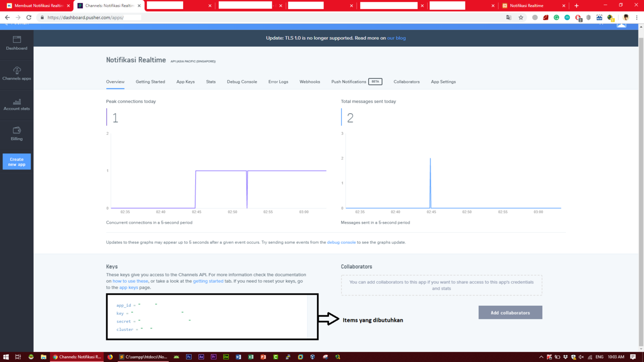
Task: Click the red ruby extension icon
Action: click(546, 18)
